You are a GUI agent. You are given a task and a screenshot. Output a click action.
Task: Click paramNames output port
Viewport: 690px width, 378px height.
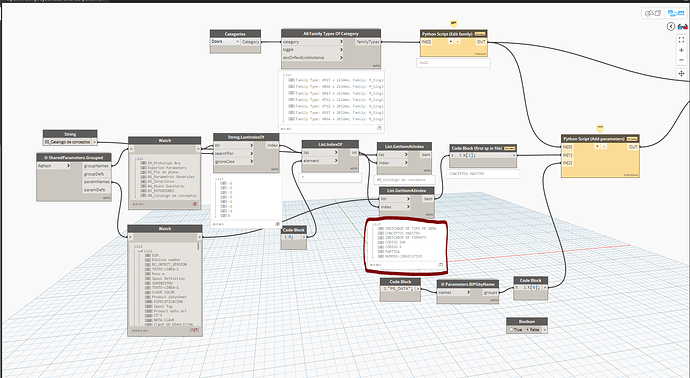coord(96,182)
